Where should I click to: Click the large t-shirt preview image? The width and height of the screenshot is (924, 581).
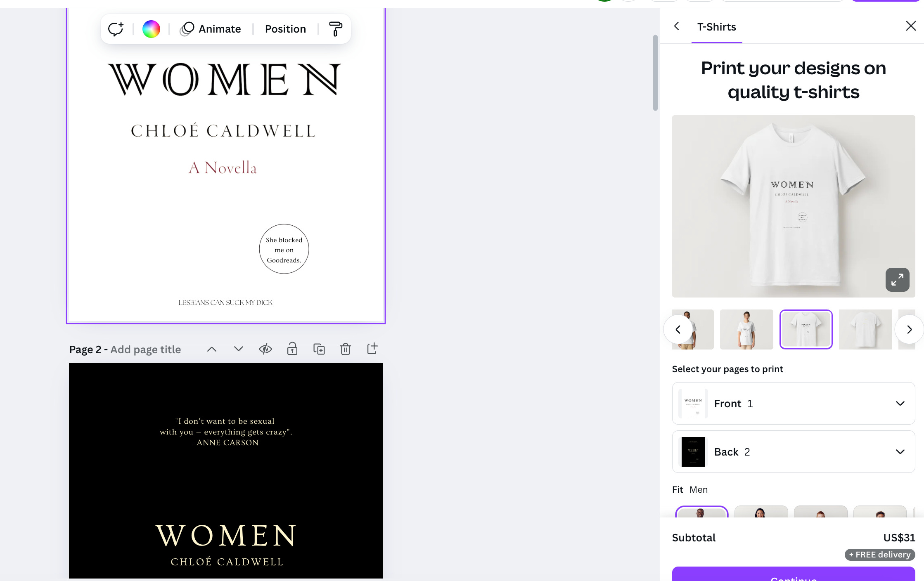pyautogui.click(x=794, y=206)
